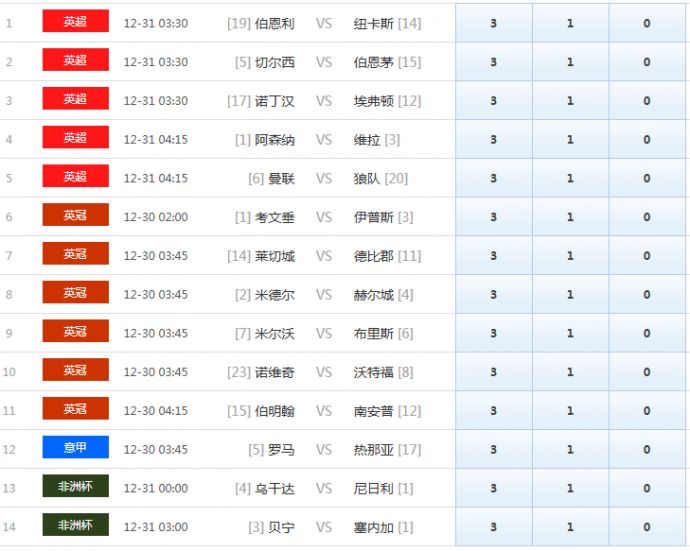The width and height of the screenshot is (690, 551).
Task: Click the blue 意甲 league badge
Action: (x=75, y=448)
